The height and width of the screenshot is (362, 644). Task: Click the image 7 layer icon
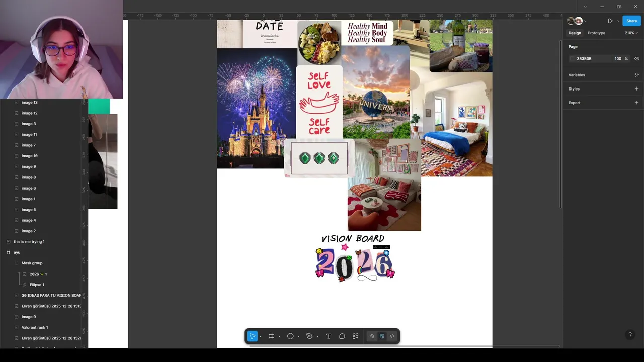[16, 145]
